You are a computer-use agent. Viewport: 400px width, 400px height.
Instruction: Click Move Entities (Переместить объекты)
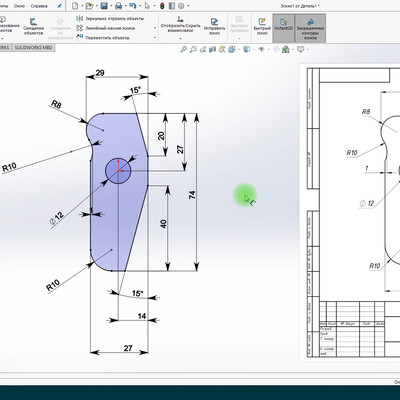pyautogui.click(x=103, y=38)
